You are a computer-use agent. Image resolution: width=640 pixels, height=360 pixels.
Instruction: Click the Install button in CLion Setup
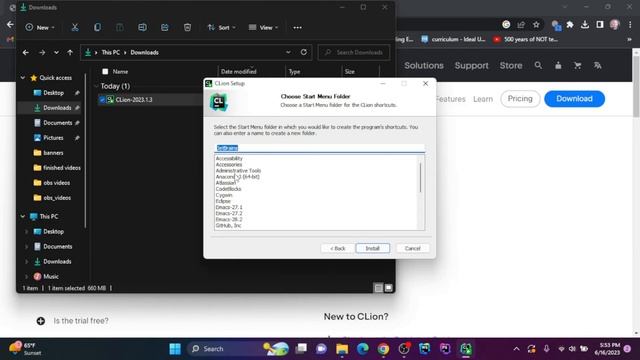(372, 248)
